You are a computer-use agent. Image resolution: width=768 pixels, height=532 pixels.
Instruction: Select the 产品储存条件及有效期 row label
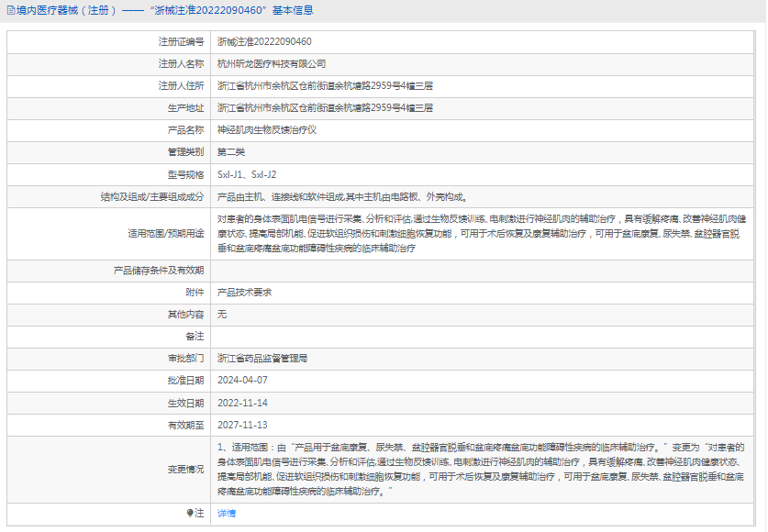tap(159, 271)
